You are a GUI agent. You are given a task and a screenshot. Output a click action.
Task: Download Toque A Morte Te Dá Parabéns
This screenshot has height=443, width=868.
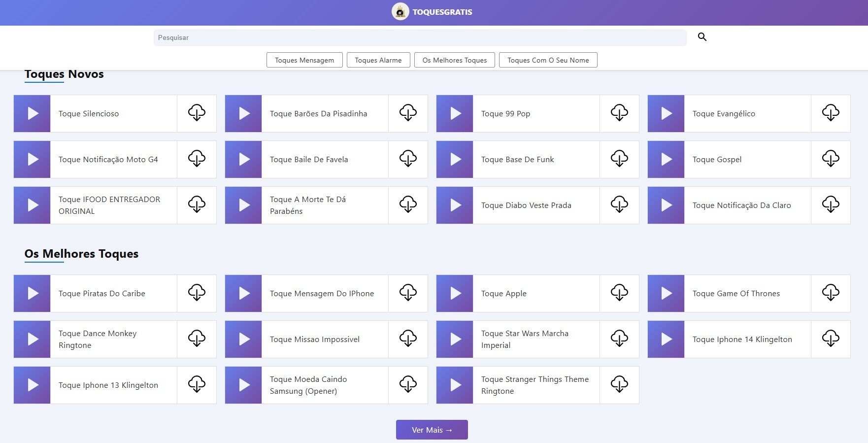[408, 204]
